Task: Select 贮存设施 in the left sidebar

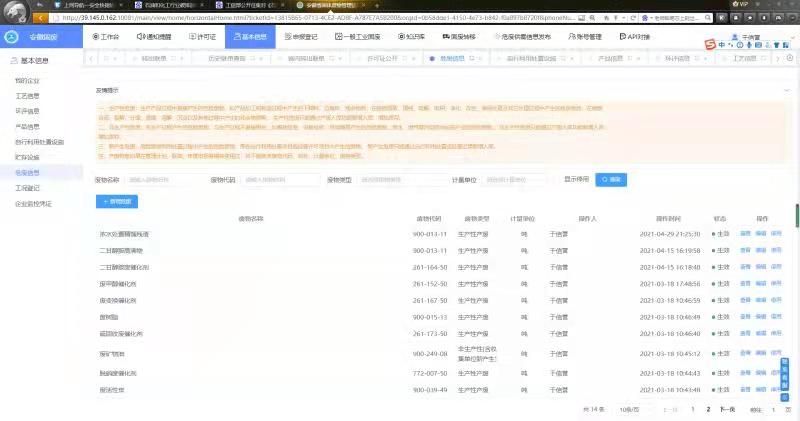Action: [27, 157]
